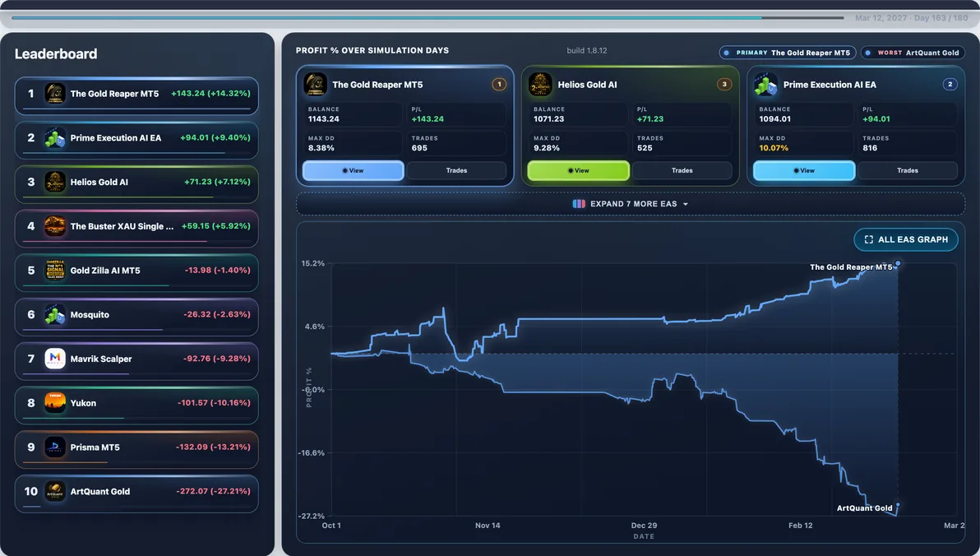Click The Buster XAU Single leaderboard avatar
The image size is (980, 556).
pos(55,226)
